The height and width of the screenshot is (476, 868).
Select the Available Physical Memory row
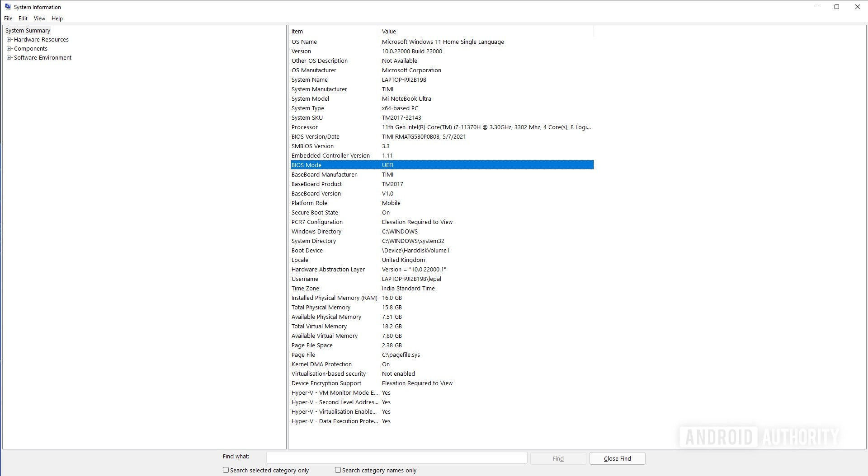[x=442, y=317]
